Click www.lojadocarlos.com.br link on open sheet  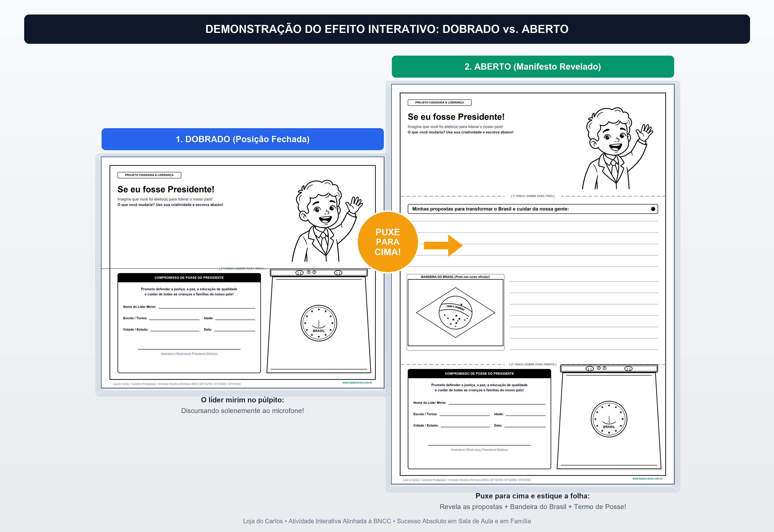(x=647, y=479)
